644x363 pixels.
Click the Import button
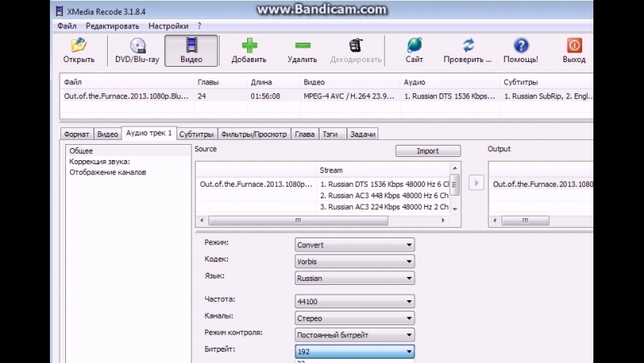[x=428, y=151]
